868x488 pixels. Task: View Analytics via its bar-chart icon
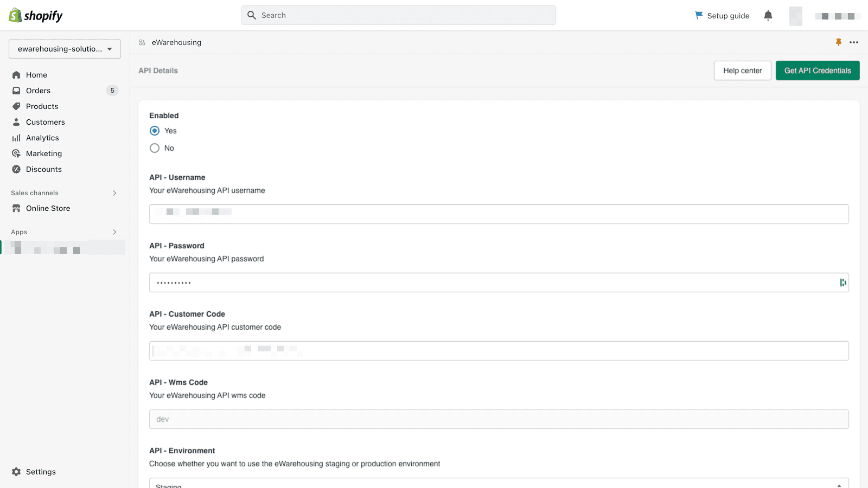click(17, 138)
